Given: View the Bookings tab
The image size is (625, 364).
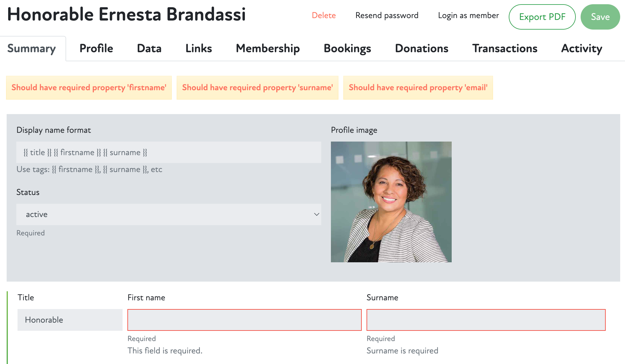Looking at the screenshot, I should [x=347, y=49].
